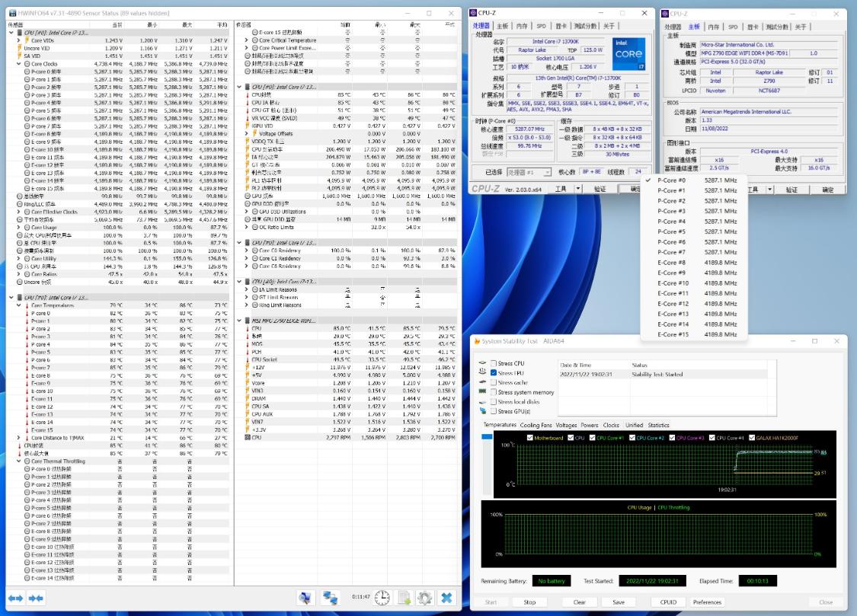Disable the Stress FPU checkbox
The image size is (857, 616).
(493, 373)
